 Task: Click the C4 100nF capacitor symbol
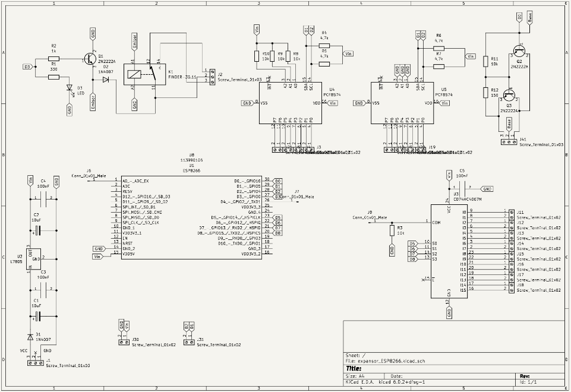coord(43,199)
